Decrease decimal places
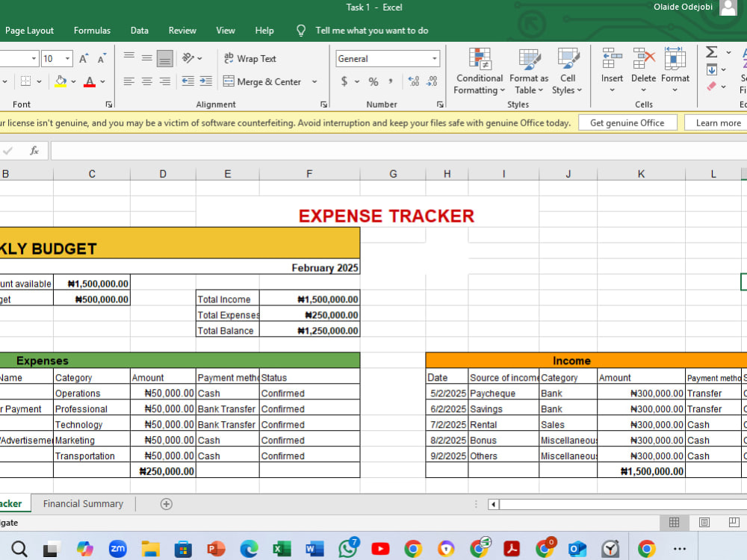747x560 pixels. pyautogui.click(x=432, y=81)
